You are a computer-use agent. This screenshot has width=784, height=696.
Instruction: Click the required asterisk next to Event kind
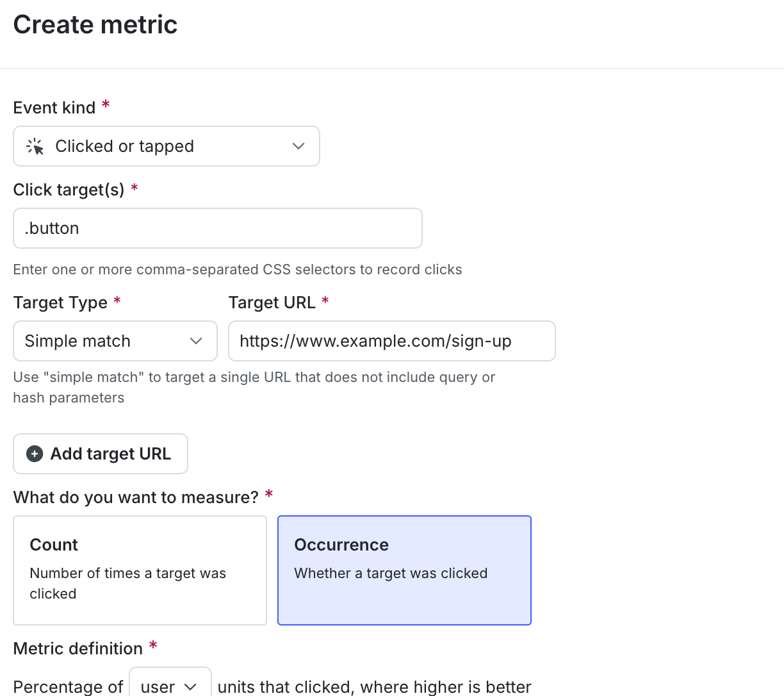tap(105, 104)
